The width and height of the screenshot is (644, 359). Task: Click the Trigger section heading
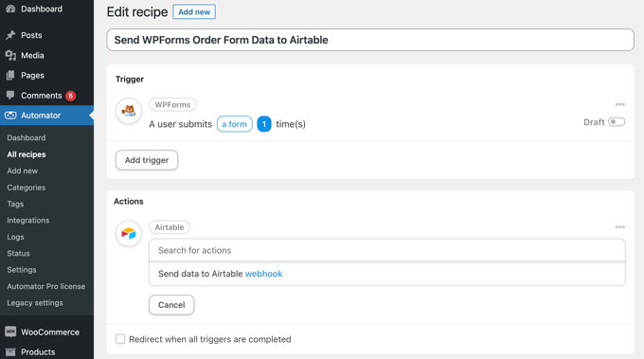(130, 80)
